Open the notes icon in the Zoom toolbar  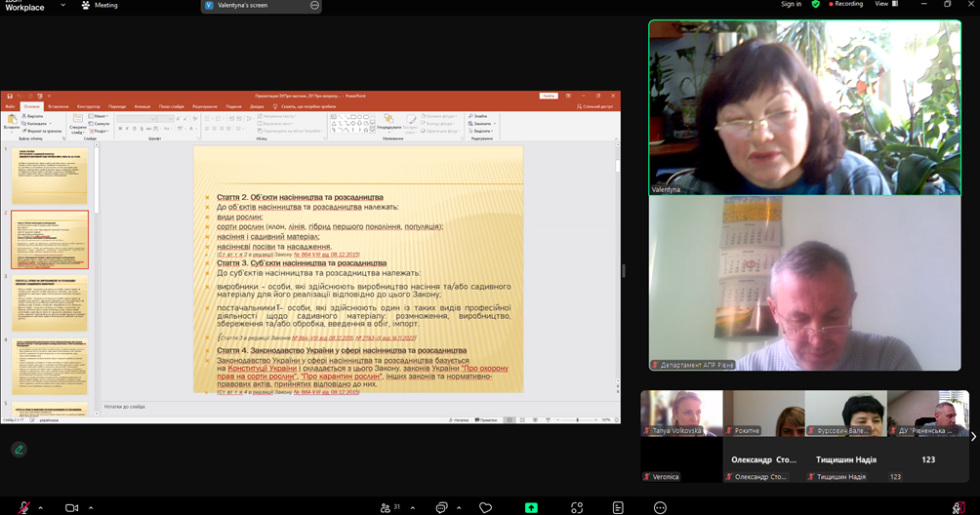pyautogui.click(x=618, y=507)
